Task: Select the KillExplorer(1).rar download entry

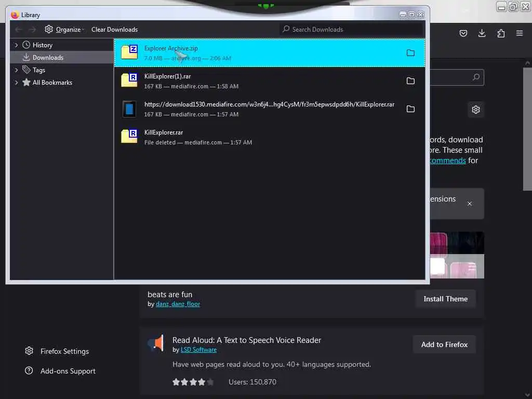Action: coord(270,81)
